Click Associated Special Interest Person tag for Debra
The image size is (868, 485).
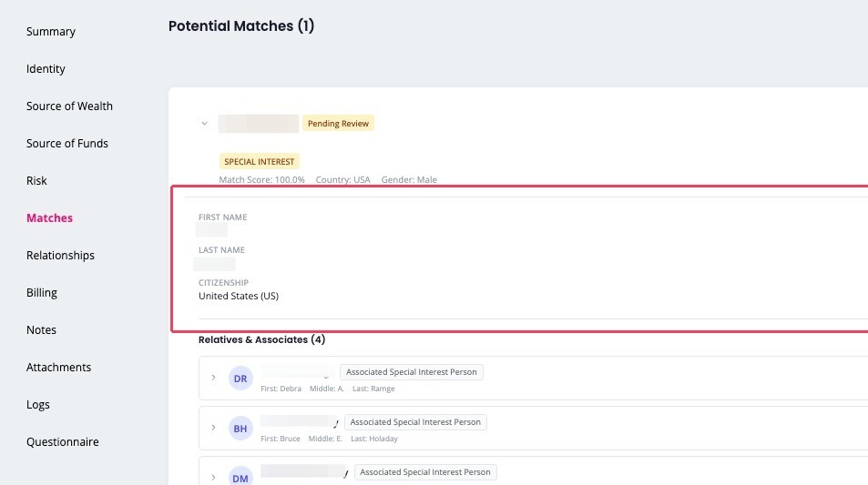[x=412, y=372]
